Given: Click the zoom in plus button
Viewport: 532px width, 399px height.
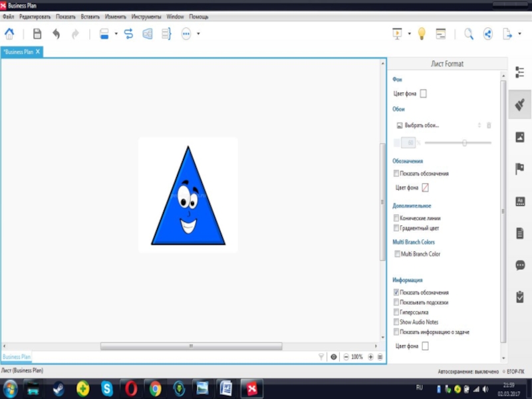Looking at the screenshot, I should pos(370,357).
